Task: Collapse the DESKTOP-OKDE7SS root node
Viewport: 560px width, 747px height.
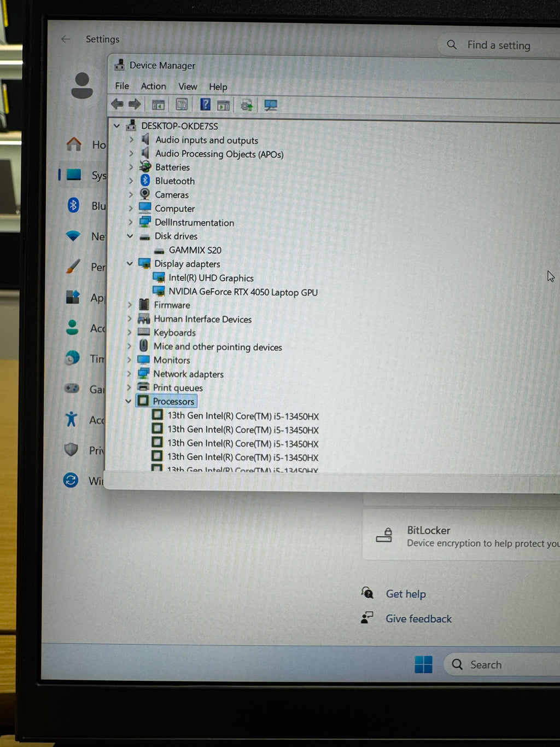Action: tap(116, 126)
